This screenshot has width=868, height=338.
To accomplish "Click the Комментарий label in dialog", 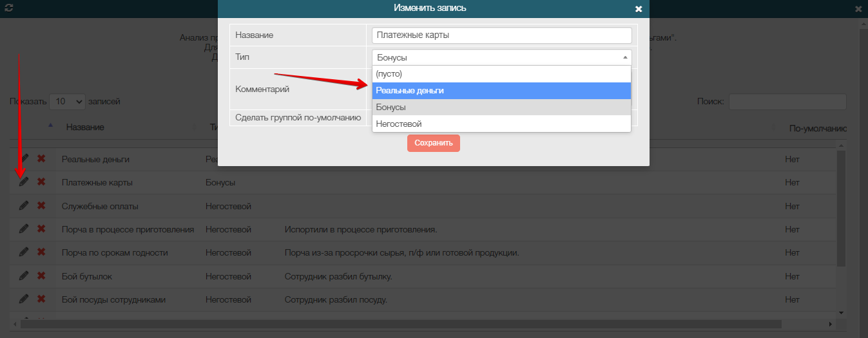I will (x=262, y=89).
